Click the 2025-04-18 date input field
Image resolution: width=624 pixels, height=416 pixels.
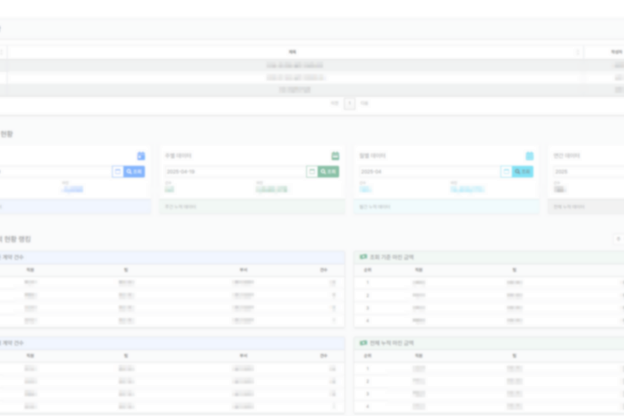click(x=232, y=172)
